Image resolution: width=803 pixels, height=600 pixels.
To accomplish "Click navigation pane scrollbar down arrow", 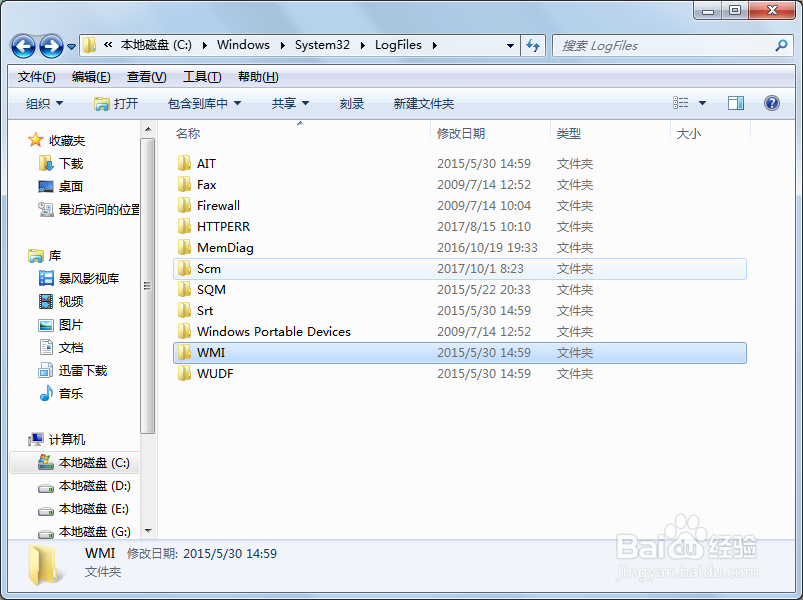I will pyautogui.click(x=148, y=531).
